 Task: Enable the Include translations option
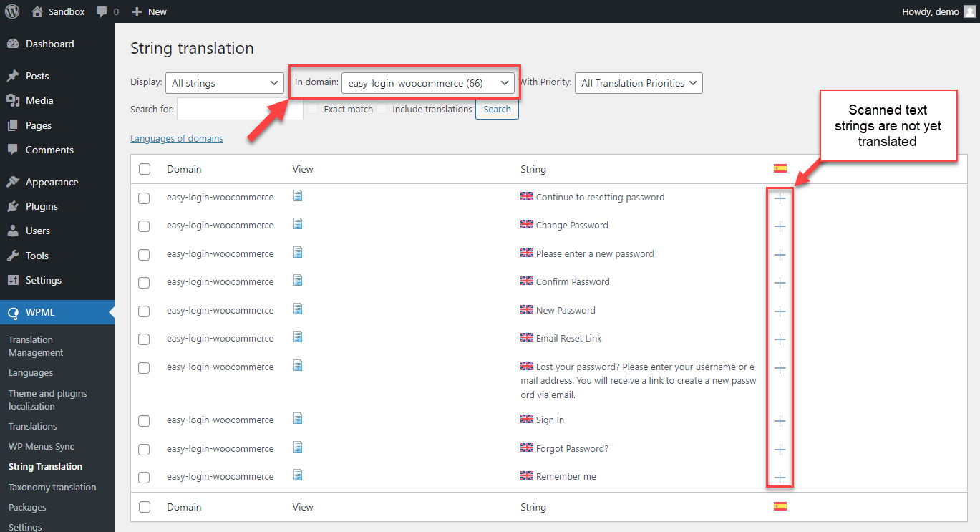pyautogui.click(x=382, y=109)
